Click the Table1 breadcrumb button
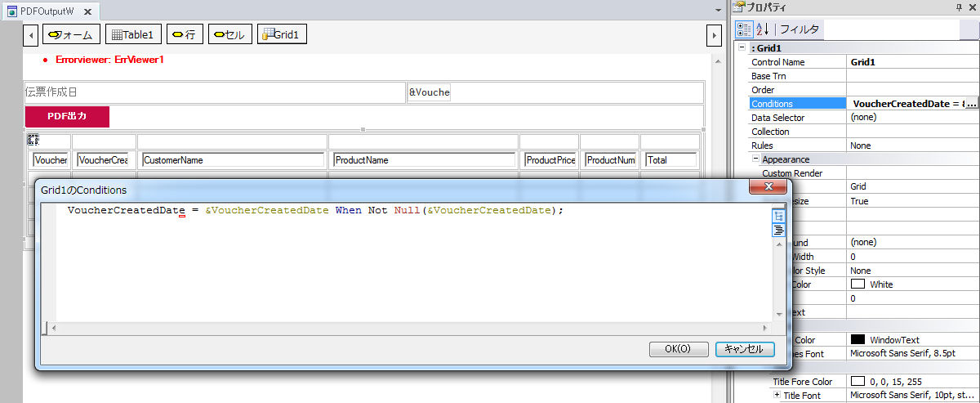Screen dimensions: 980x403 point(132,34)
